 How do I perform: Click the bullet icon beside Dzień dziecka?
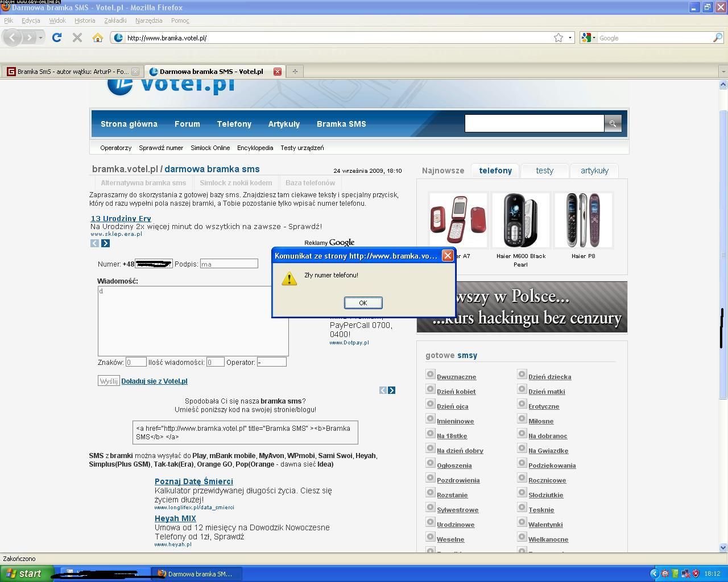pyautogui.click(x=522, y=375)
